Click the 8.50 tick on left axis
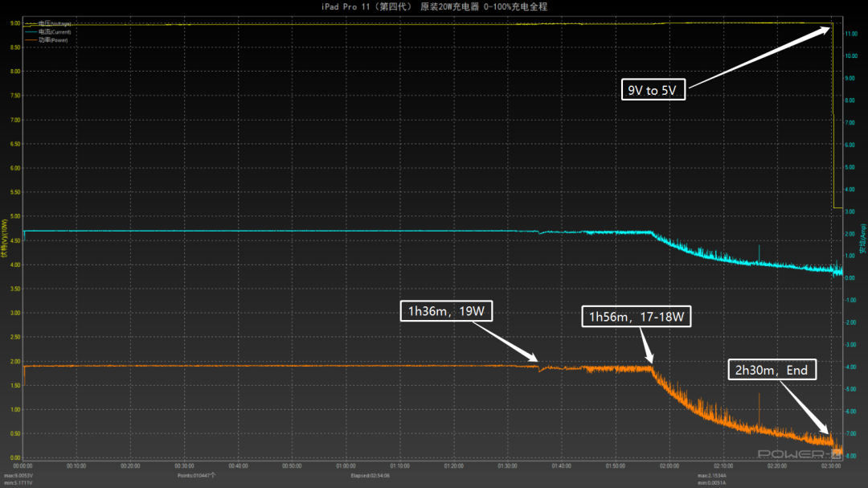Viewport: 868px width, 488px height. point(15,47)
